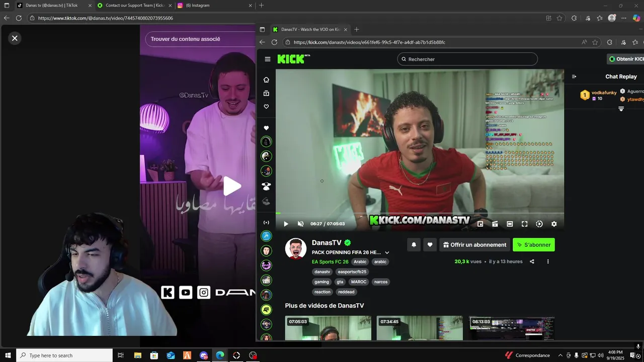Expand the chat leaderboard arrow
This screenshot has width=644, height=362.
tap(621, 109)
